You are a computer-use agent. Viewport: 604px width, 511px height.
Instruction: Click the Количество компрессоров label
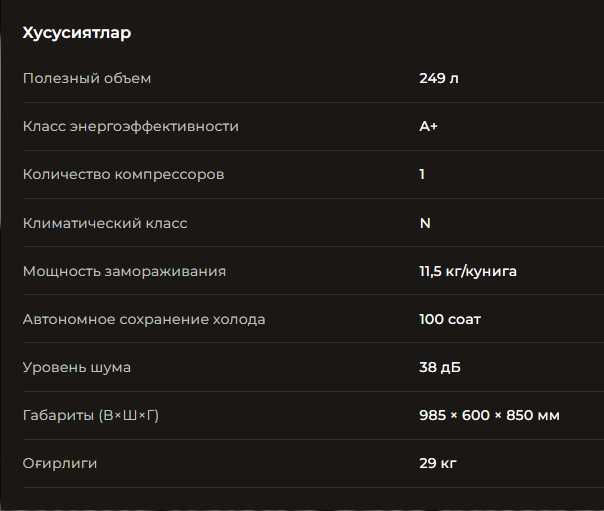click(123, 174)
